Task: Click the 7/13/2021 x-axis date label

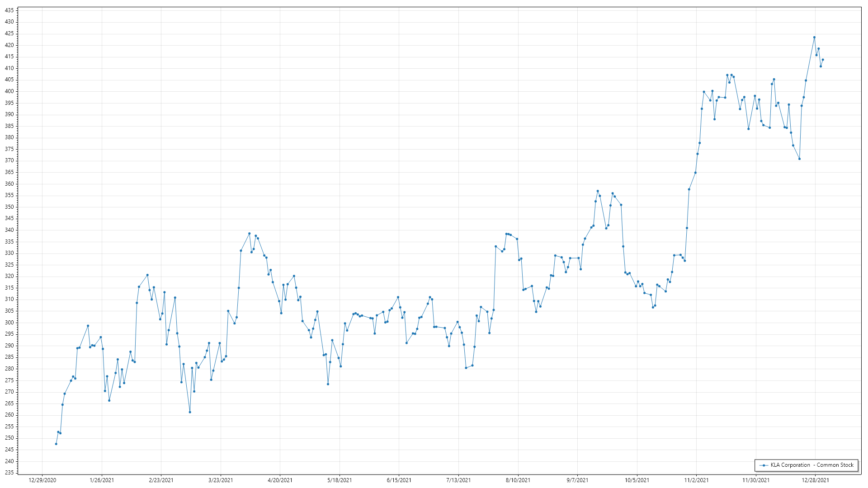Action: (x=458, y=480)
